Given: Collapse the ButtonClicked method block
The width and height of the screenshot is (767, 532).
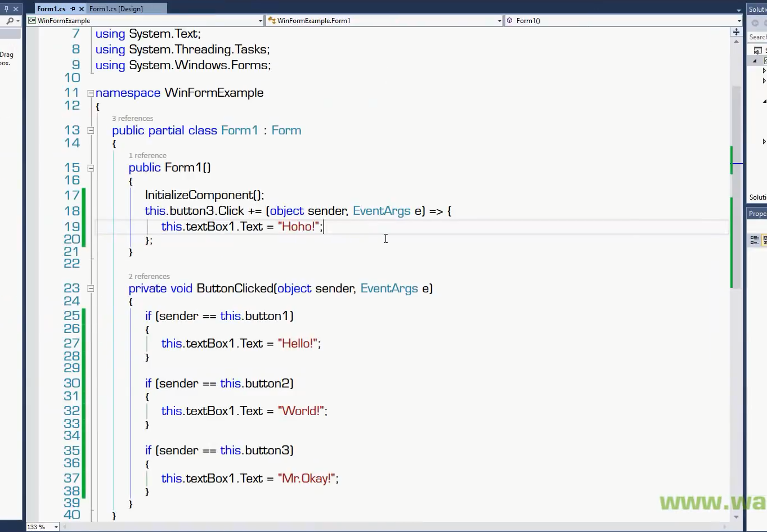Looking at the screenshot, I should click(91, 288).
